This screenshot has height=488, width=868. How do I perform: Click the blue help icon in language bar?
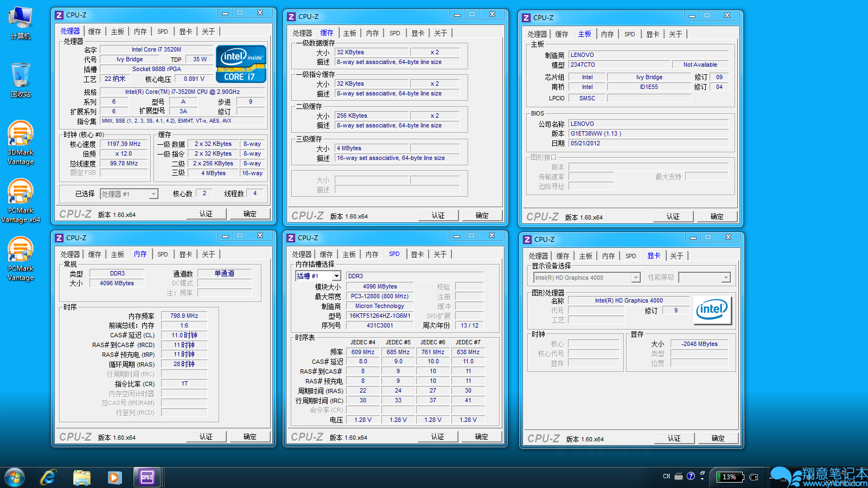(x=691, y=476)
